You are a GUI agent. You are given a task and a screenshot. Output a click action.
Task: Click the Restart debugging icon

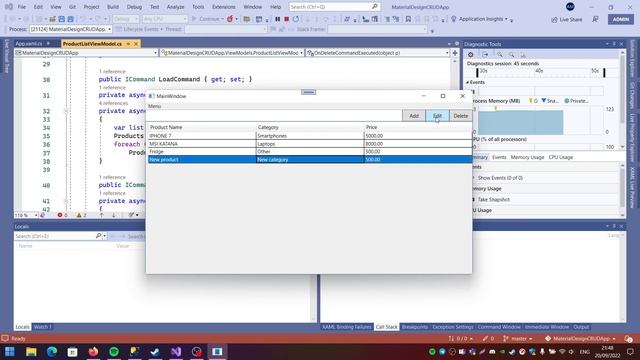(296, 19)
